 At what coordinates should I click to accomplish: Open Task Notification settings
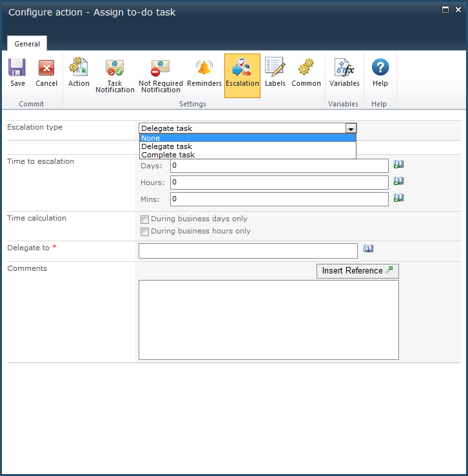point(115,76)
